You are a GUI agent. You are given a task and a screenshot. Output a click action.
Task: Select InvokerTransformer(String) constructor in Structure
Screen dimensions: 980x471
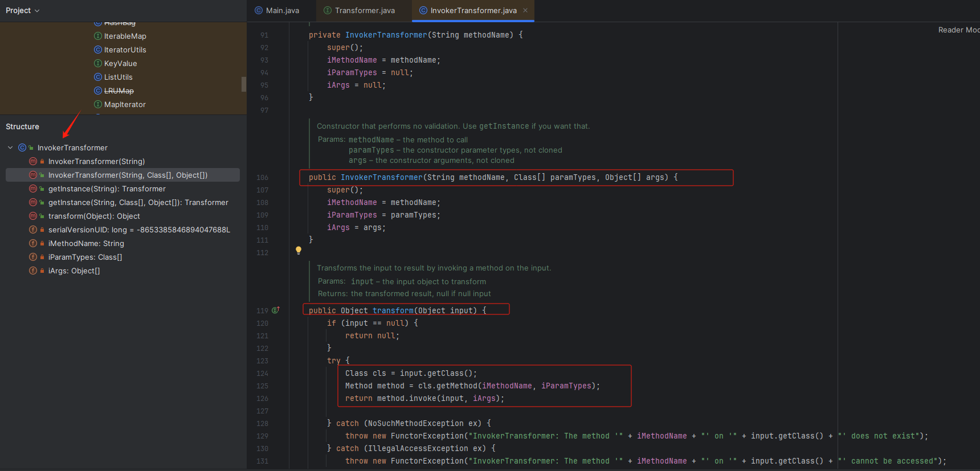click(x=96, y=161)
